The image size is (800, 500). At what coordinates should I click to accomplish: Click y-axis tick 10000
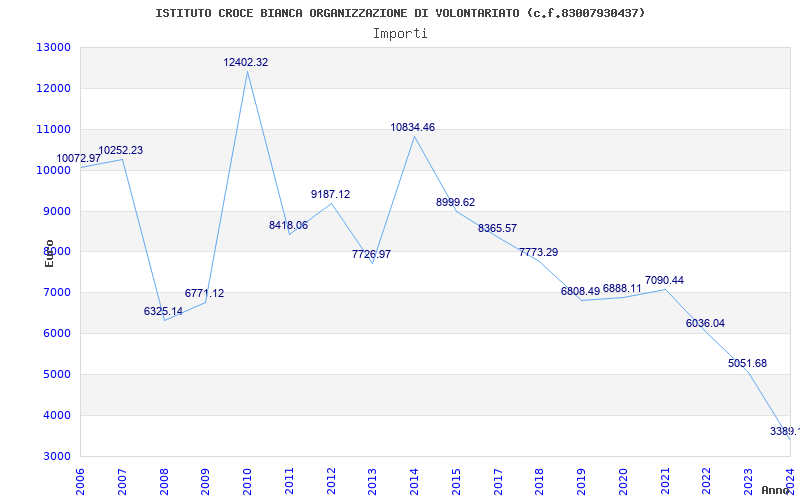[53, 170]
